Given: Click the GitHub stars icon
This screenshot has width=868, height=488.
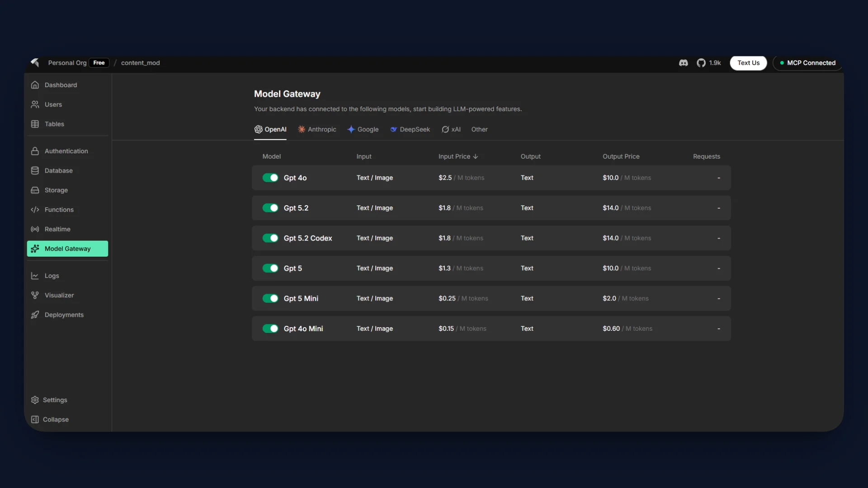Looking at the screenshot, I should point(701,63).
